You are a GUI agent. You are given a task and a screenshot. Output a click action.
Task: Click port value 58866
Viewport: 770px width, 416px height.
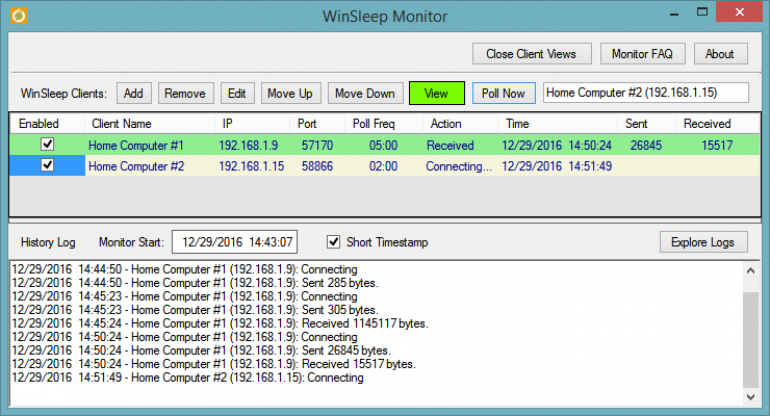coord(317,166)
